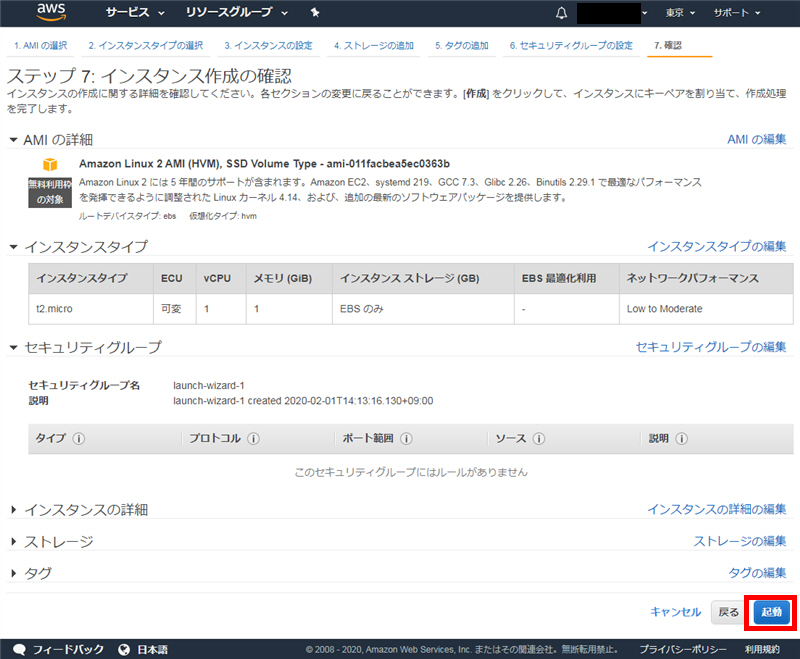Expand the タグ section
The height and width of the screenshot is (659, 800).
point(14,573)
